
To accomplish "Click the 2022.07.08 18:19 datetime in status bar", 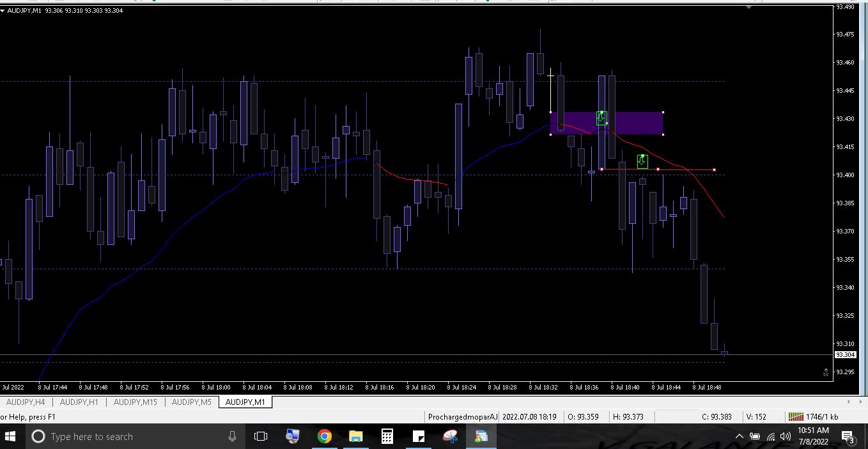I will tap(529, 416).
